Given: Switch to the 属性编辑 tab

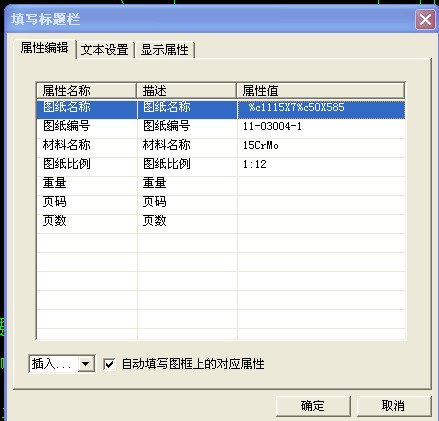Looking at the screenshot, I should [45, 48].
